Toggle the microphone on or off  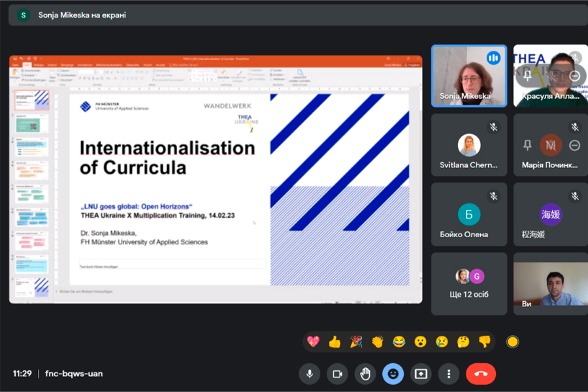pyautogui.click(x=310, y=374)
